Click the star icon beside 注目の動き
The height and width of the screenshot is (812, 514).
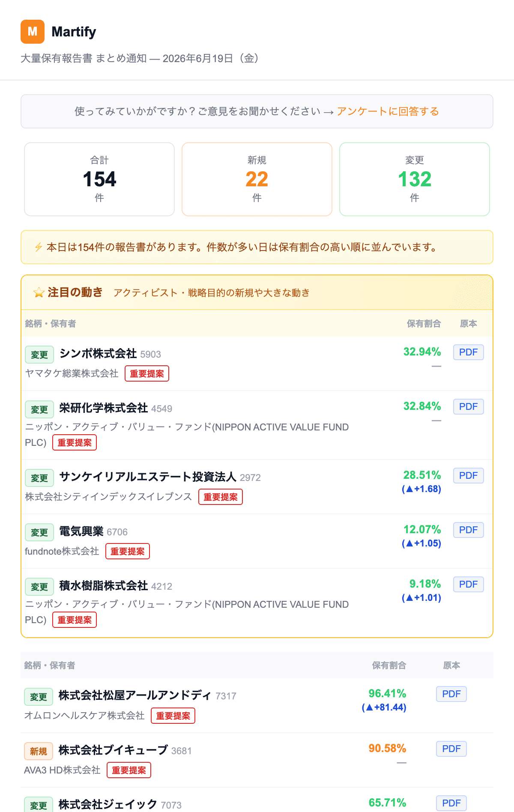pos(39,293)
